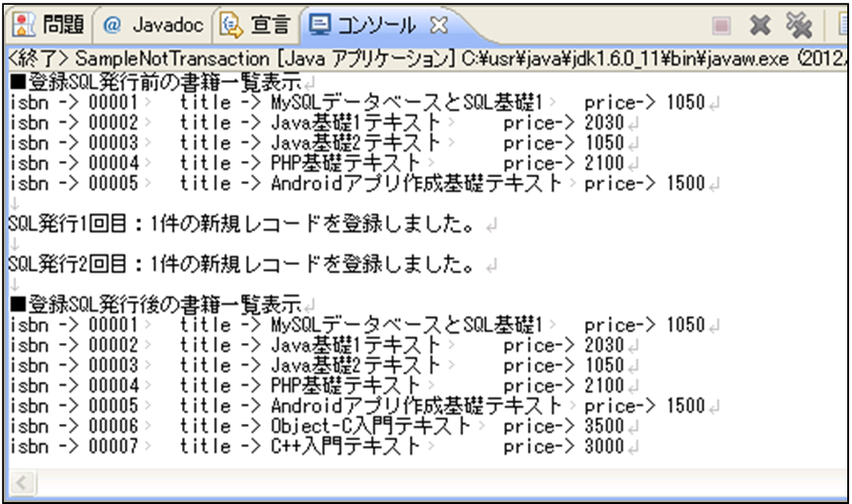This screenshot has height=504, width=852.
Task: Click the horizontal scrollbar's left arrow
Action: pyautogui.click(x=18, y=477)
